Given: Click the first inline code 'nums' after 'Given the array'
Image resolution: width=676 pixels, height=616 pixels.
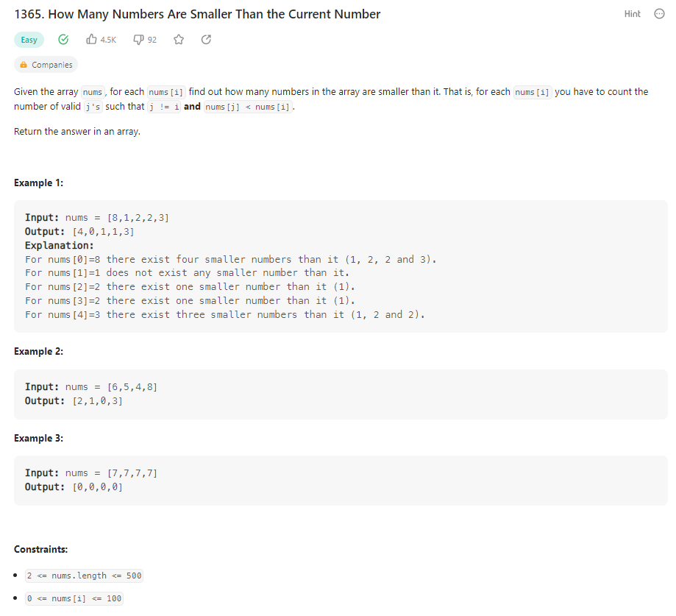Looking at the screenshot, I should [x=93, y=92].
